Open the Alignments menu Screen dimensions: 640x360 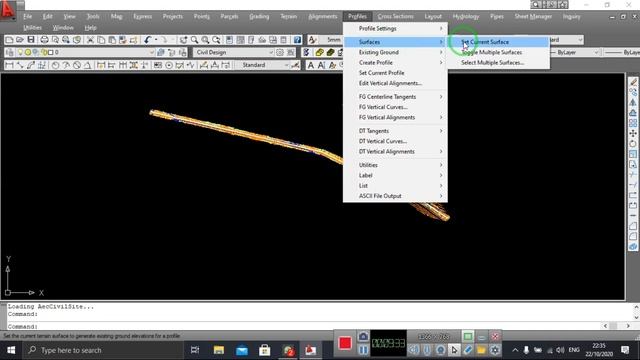[x=322, y=16]
